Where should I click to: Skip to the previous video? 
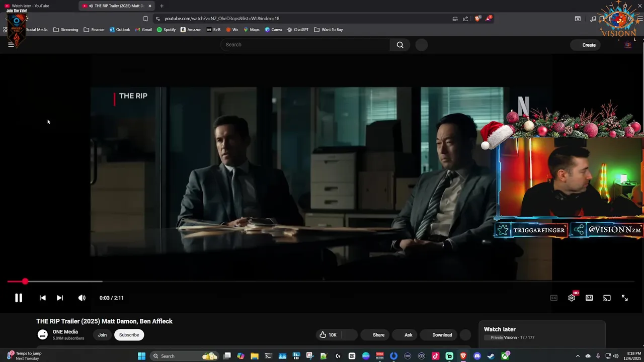point(43,298)
